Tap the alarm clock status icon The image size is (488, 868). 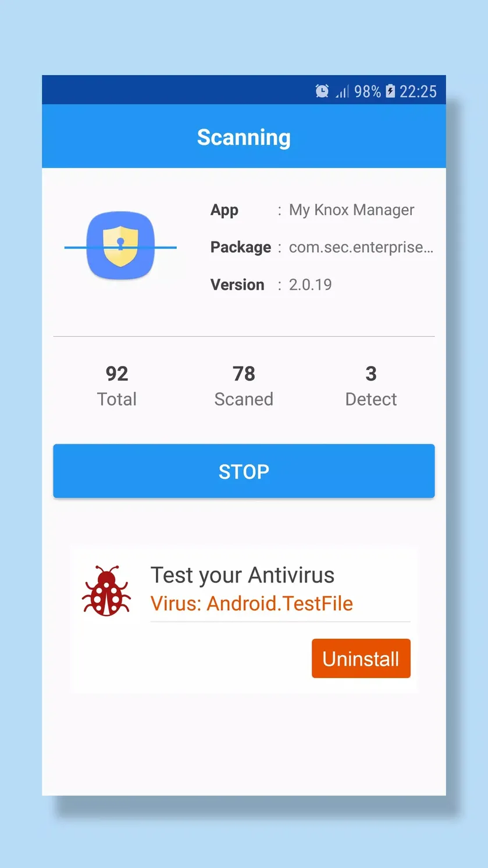click(x=322, y=91)
